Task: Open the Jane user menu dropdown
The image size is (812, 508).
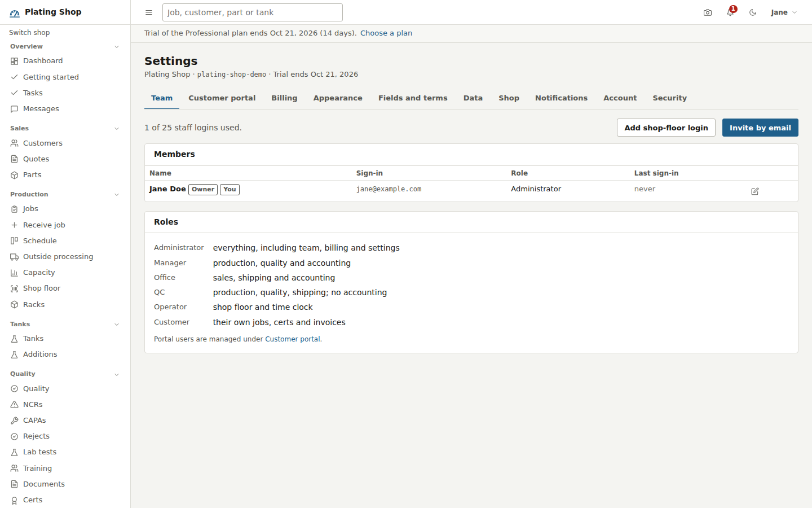Action: tap(783, 12)
